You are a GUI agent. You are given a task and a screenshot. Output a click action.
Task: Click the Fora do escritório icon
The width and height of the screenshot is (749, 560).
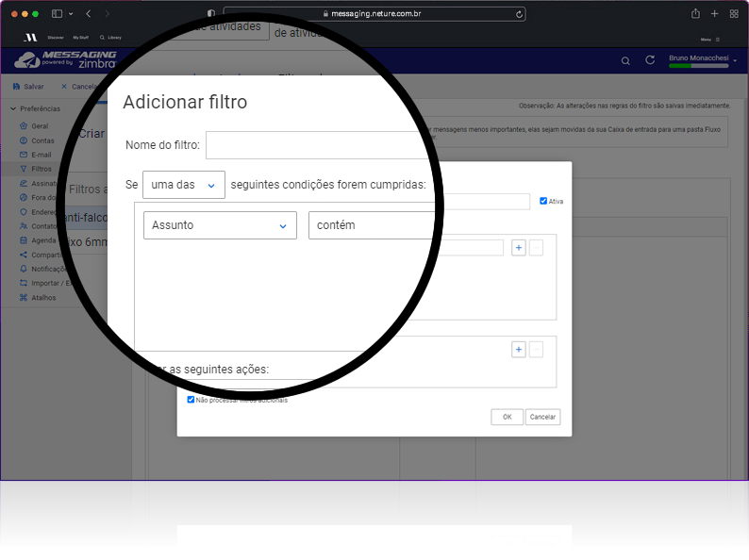pos(24,197)
